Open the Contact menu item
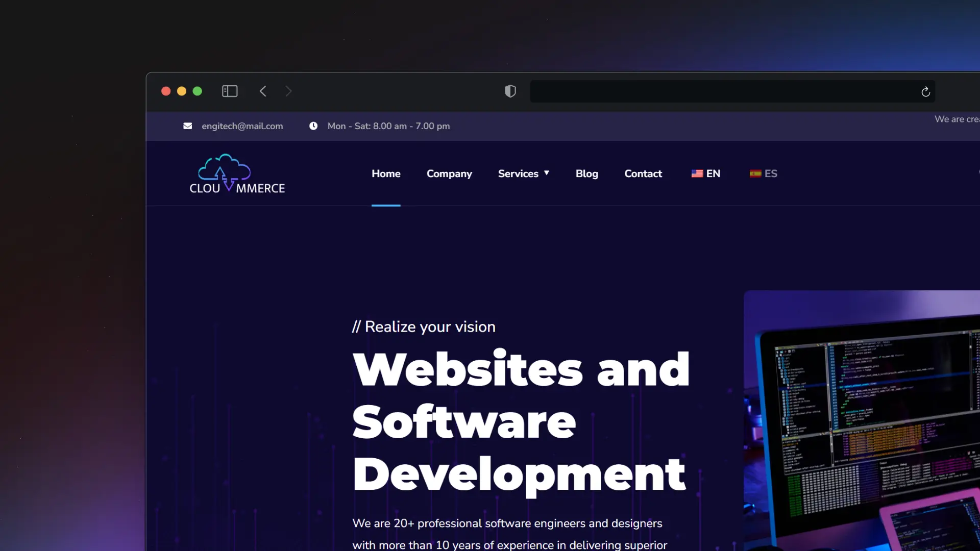The width and height of the screenshot is (980, 551). [x=643, y=173]
